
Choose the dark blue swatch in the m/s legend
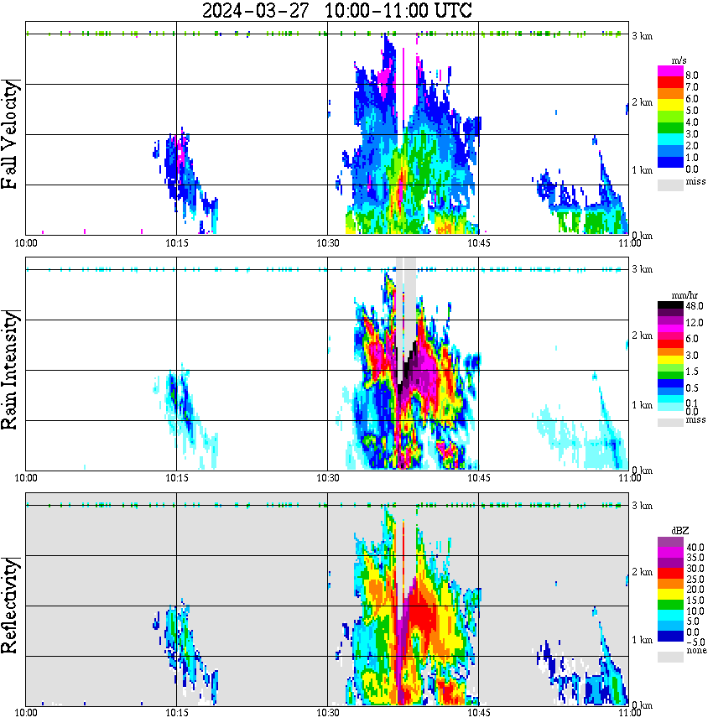(670, 162)
